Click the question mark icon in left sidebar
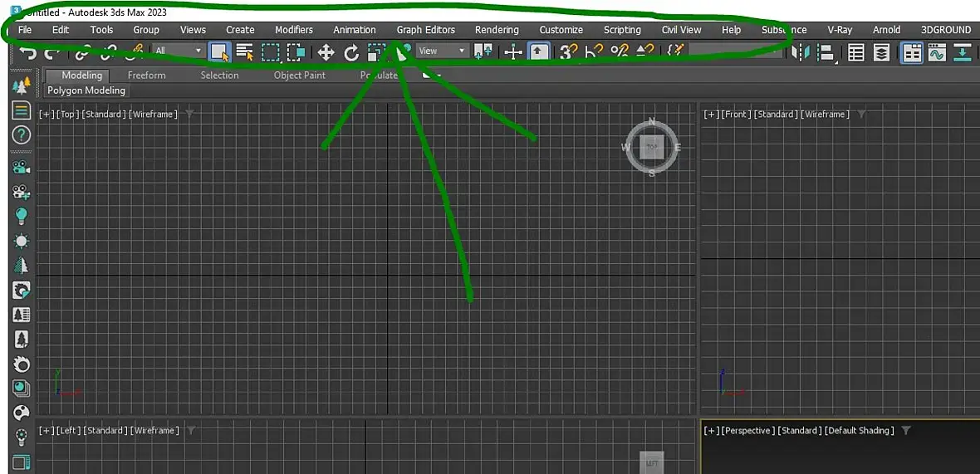This screenshot has height=474, width=980. (x=22, y=134)
